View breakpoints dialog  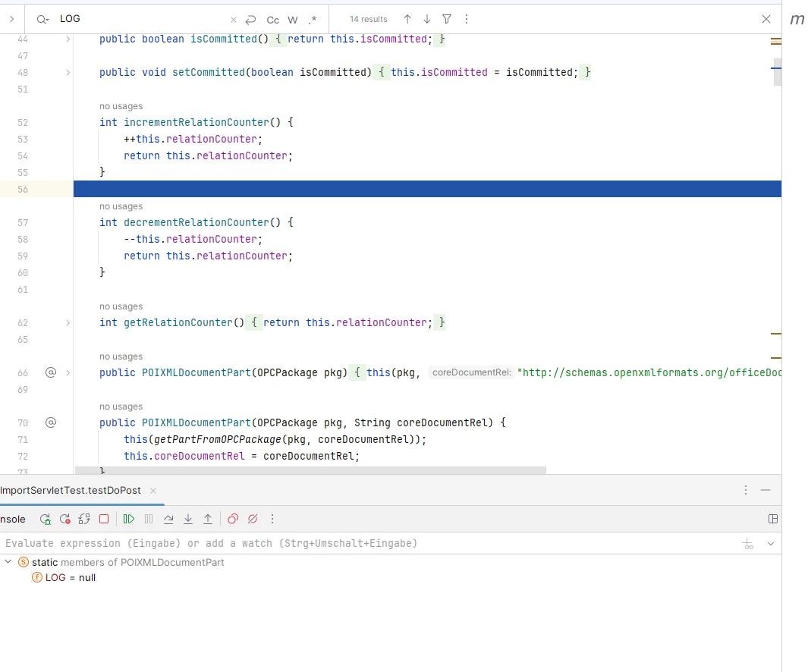[x=233, y=520]
